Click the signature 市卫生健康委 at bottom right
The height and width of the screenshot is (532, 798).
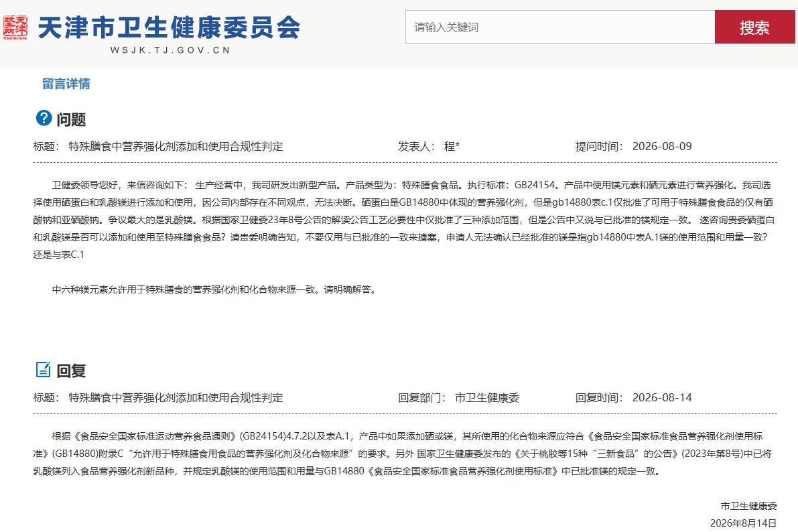point(748,506)
